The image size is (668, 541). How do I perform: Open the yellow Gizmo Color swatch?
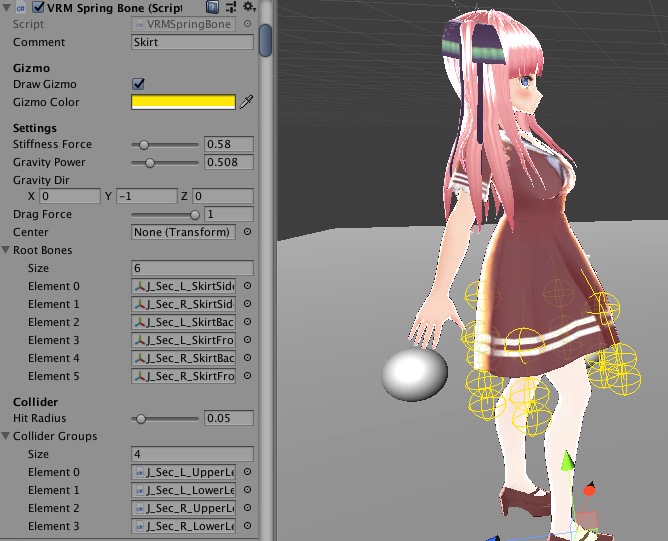[x=183, y=102]
